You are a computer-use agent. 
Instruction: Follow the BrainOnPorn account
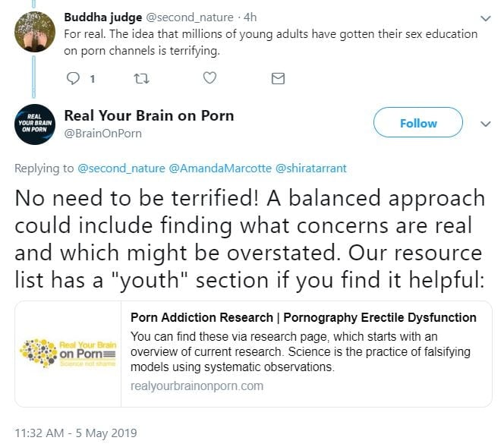(418, 123)
